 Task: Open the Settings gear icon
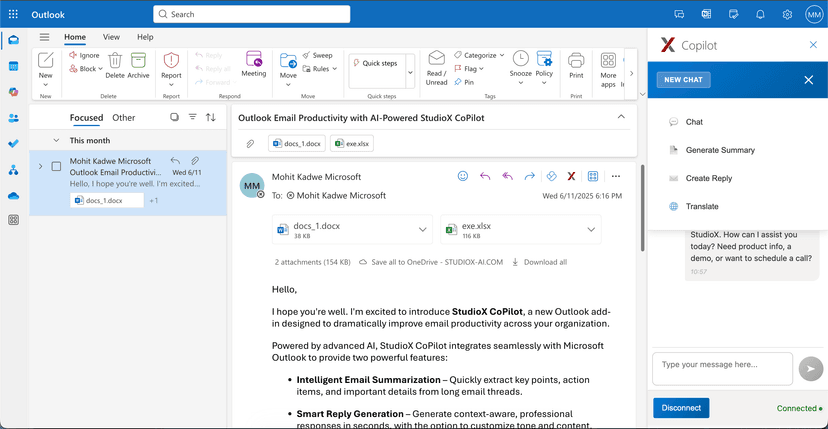tap(787, 14)
